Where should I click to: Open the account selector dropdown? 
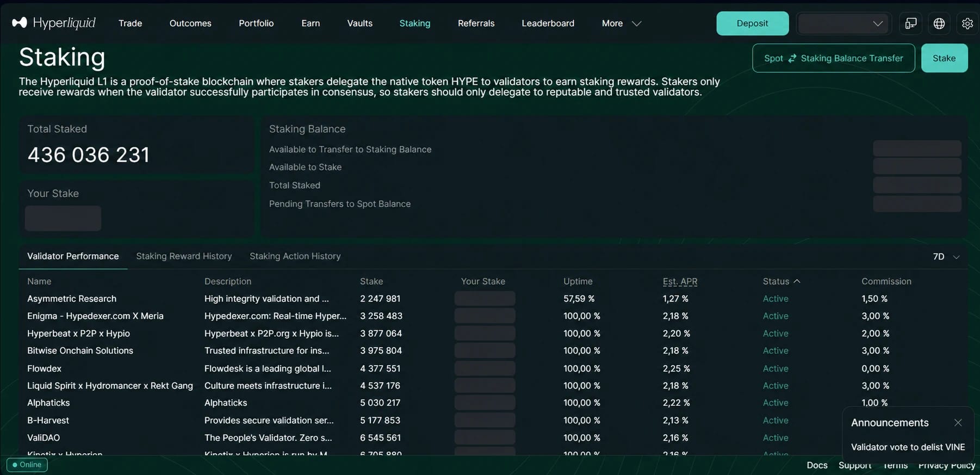point(842,23)
